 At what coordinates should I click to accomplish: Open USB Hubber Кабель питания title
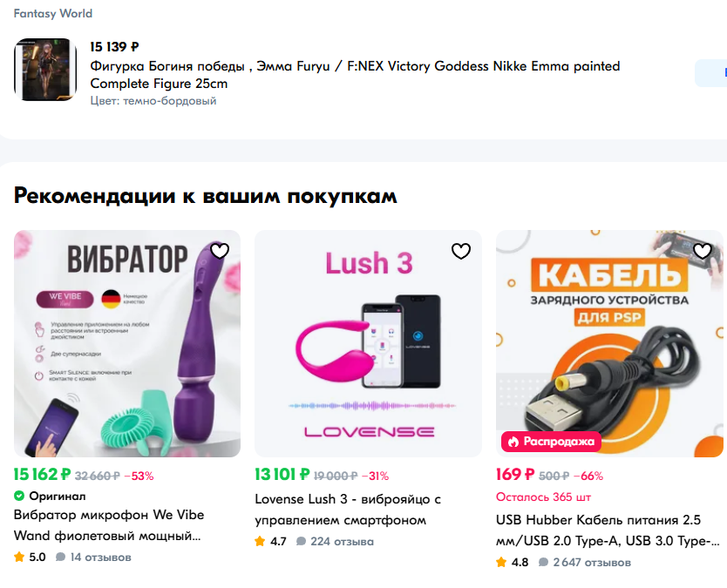[x=608, y=531]
